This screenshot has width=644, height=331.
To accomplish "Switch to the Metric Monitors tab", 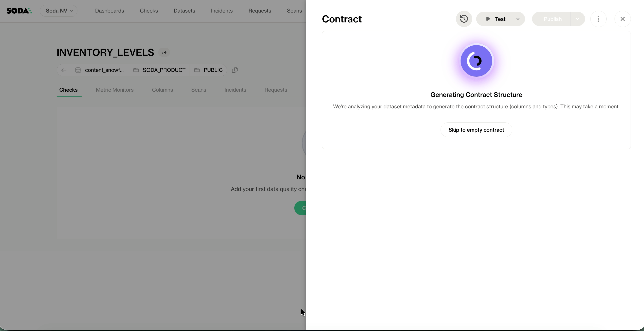I will [x=115, y=90].
